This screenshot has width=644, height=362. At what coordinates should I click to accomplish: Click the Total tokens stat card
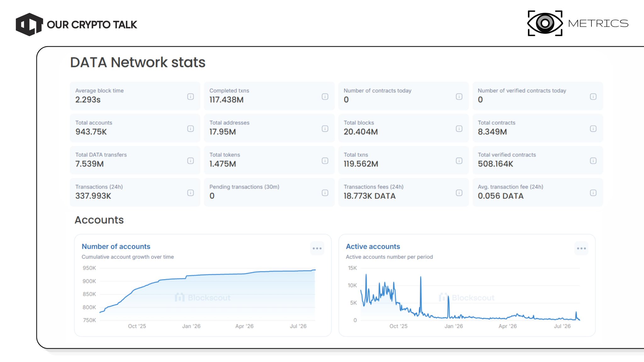coord(269,160)
